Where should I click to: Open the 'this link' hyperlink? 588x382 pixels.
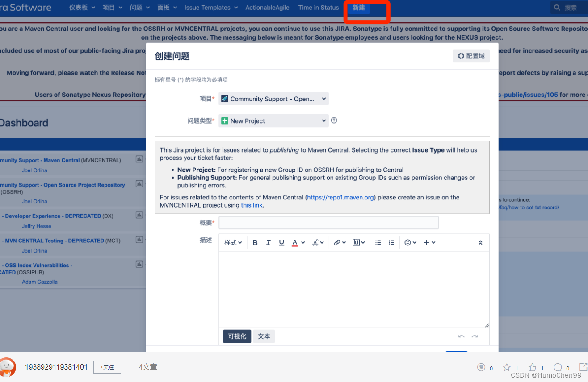252,205
